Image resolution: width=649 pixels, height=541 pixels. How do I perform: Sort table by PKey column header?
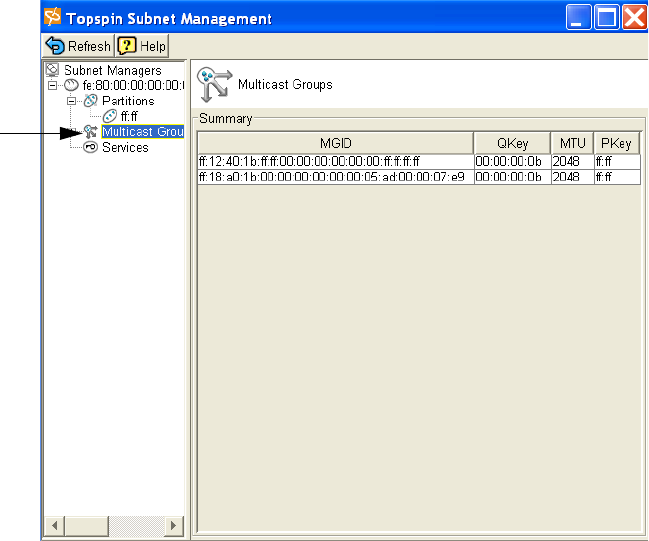pyautogui.click(x=616, y=143)
